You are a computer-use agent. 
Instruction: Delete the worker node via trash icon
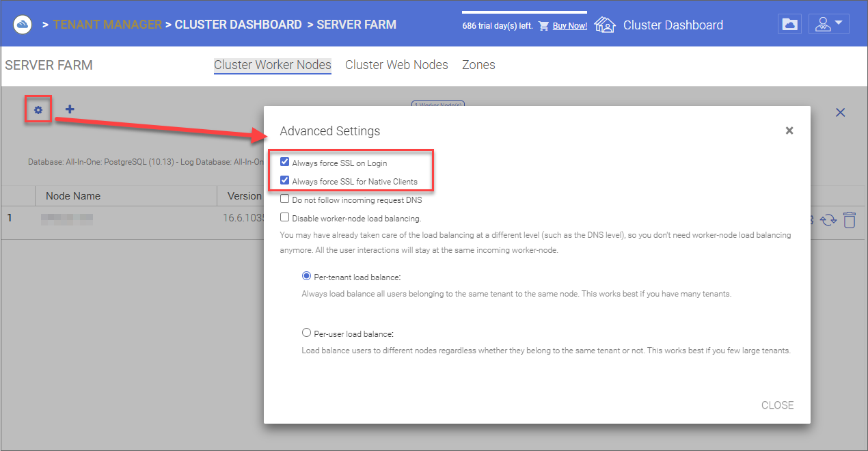tap(849, 220)
